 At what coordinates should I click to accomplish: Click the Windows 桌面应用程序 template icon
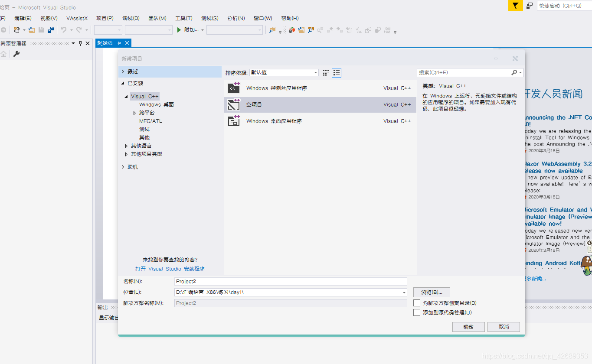pos(234,120)
